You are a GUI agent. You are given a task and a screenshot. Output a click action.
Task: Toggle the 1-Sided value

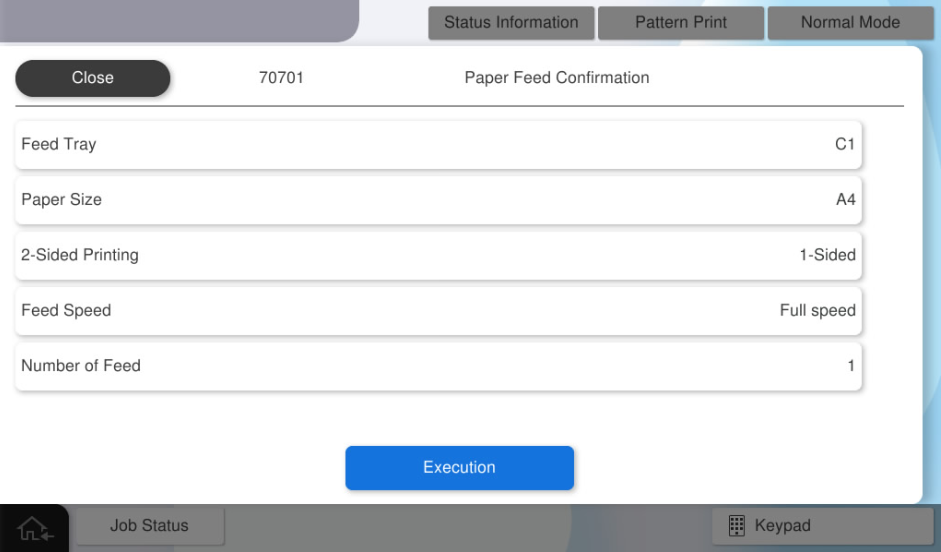(x=827, y=255)
